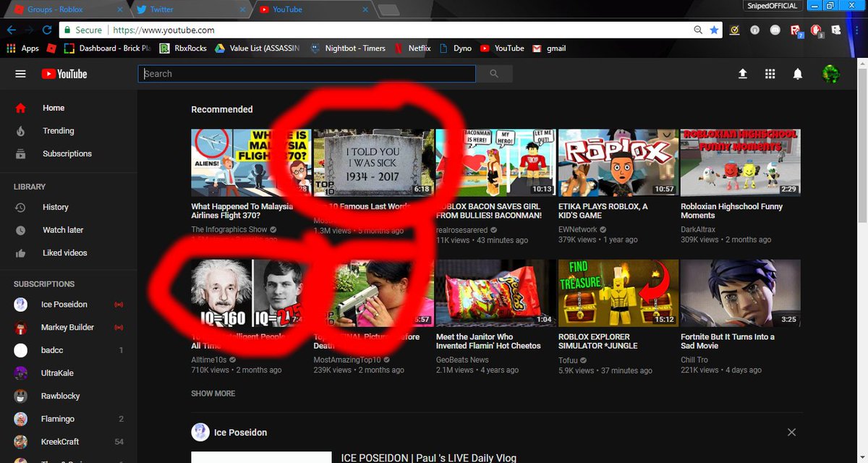
Task: Open the Value List bookmark
Action: (258, 48)
